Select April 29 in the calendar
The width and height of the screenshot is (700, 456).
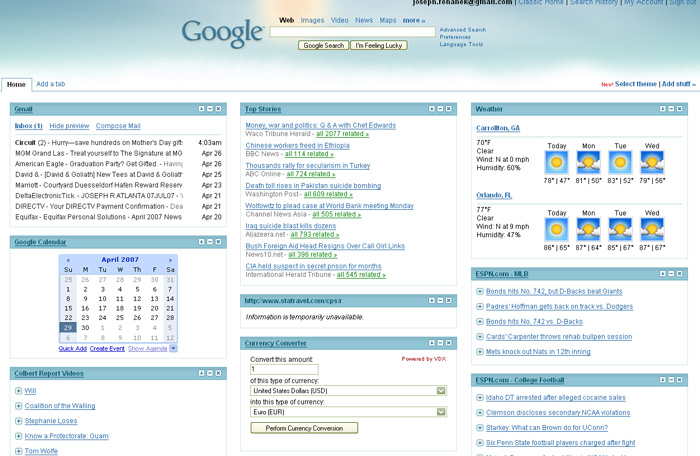click(x=68, y=327)
